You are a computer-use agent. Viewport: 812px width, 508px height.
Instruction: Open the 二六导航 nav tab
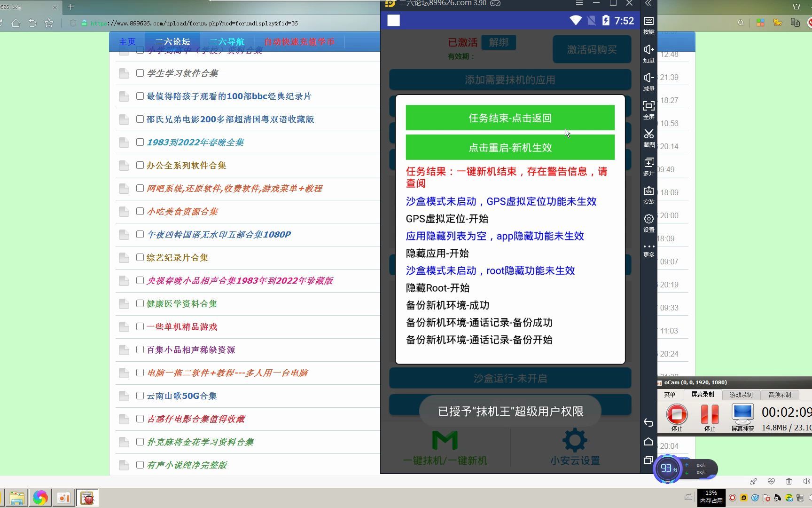(x=227, y=42)
